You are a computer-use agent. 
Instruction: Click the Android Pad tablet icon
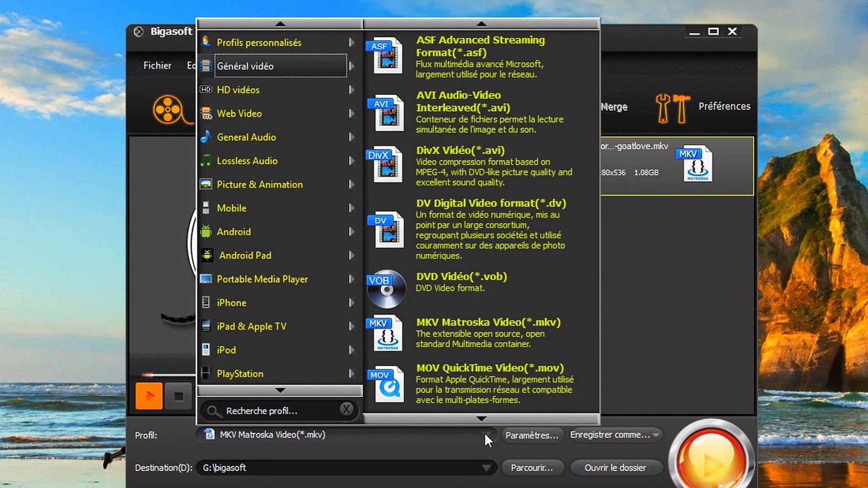206,256
